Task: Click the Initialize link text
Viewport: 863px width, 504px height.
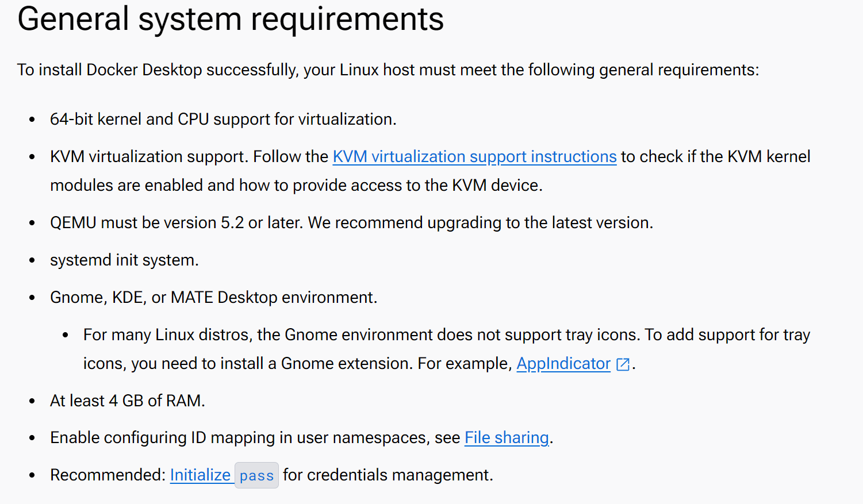Action: (200, 475)
